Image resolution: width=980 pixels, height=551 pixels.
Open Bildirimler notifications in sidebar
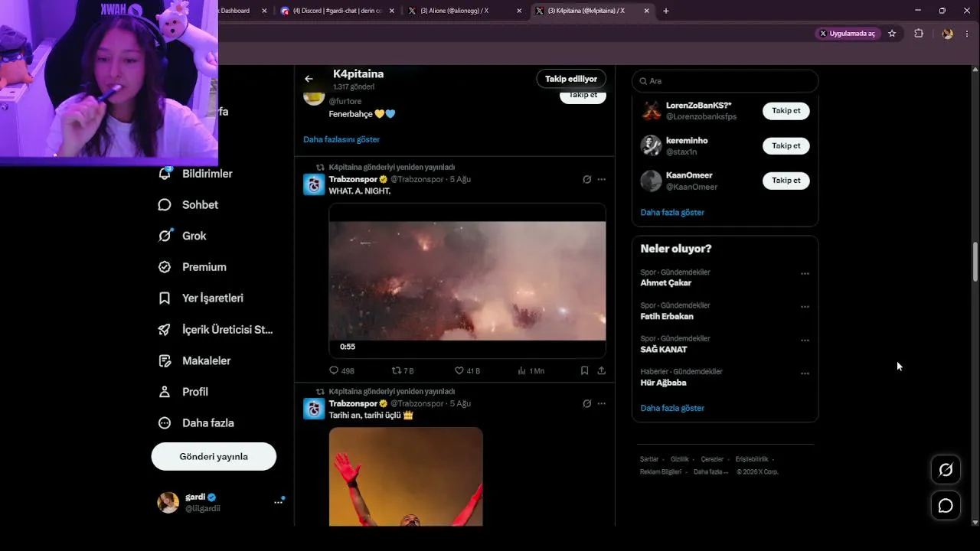tap(195, 174)
